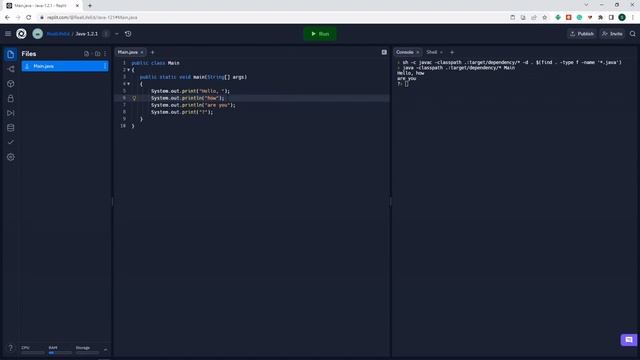The height and width of the screenshot is (360, 640).
Task: Open the Replit search magnifier
Action: pos(633,34)
